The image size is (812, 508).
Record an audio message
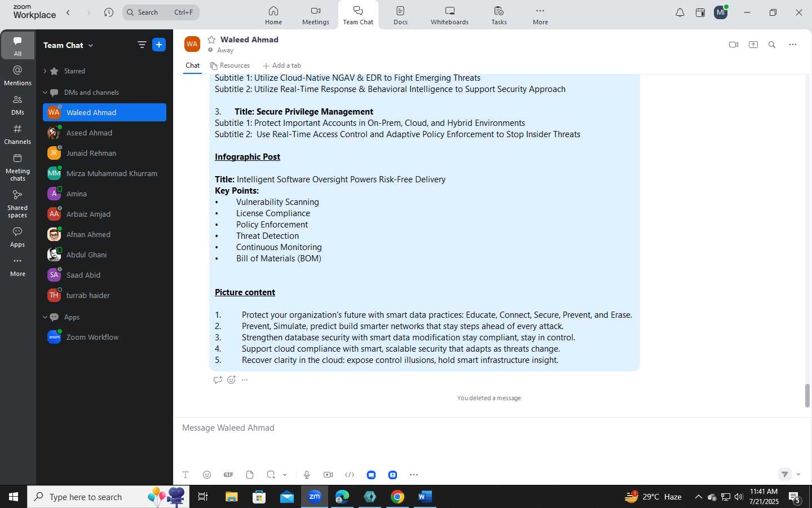click(x=307, y=475)
